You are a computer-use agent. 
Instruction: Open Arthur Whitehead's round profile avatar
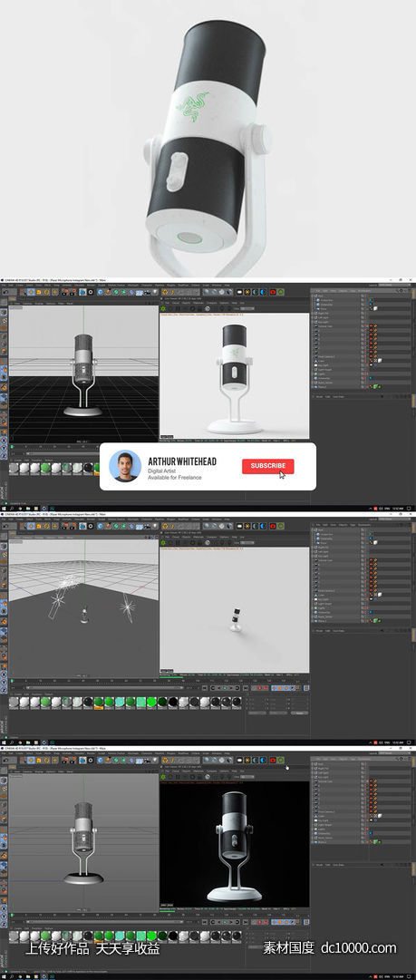click(125, 466)
